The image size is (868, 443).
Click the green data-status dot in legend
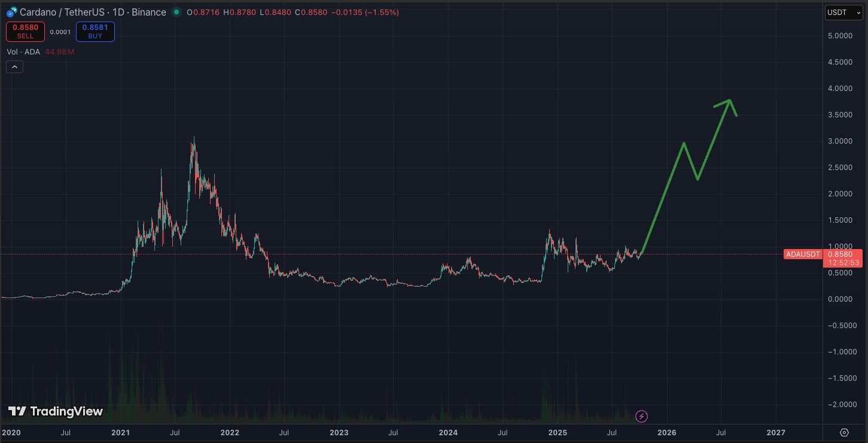click(x=176, y=12)
